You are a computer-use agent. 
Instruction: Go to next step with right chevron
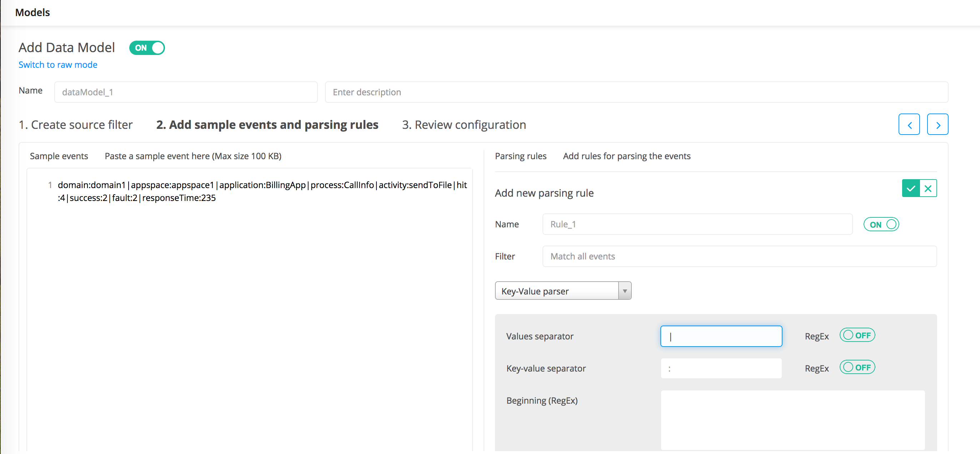(x=937, y=124)
